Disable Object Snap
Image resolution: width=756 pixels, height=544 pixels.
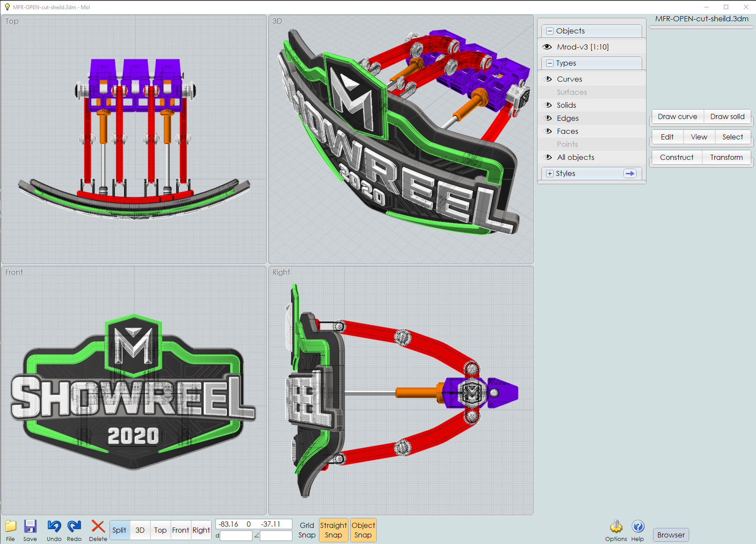[x=363, y=530]
